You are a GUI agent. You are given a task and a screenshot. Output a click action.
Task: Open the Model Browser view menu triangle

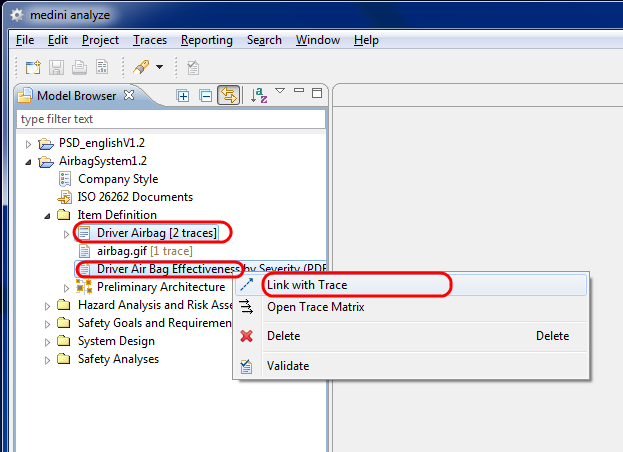[x=281, y=93]
